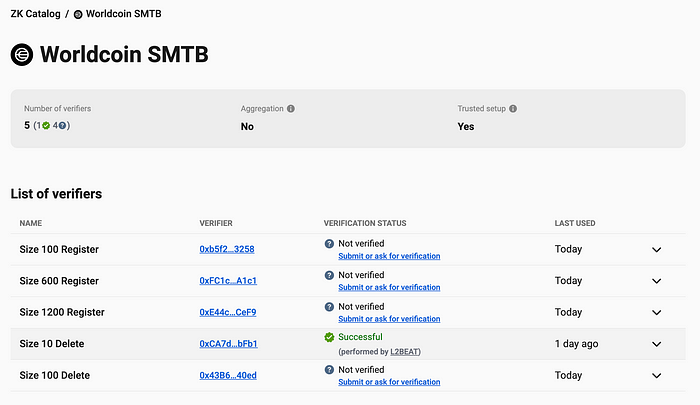Click the Aggregation info icon
The height and width of the screenshot is (405, 700).
click(x=291, y=109)
